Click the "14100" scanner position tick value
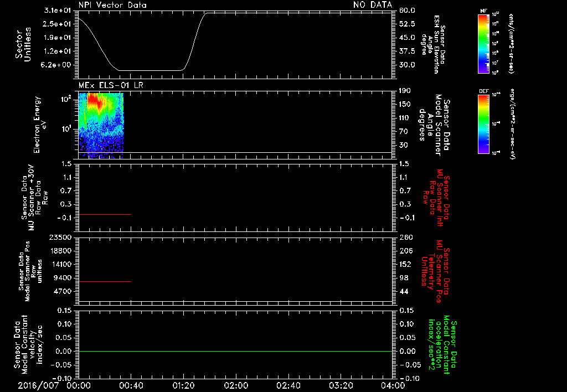The image size is (567, 392). click(62, 264)
